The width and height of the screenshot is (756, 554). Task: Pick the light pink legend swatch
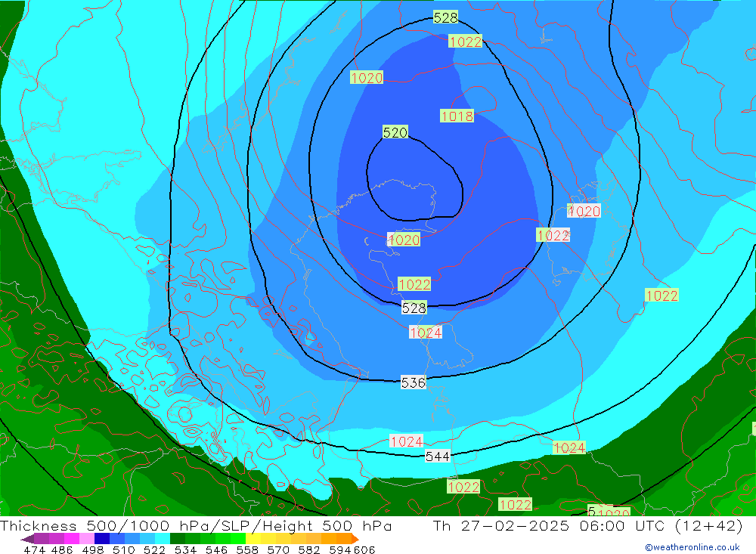86,538
